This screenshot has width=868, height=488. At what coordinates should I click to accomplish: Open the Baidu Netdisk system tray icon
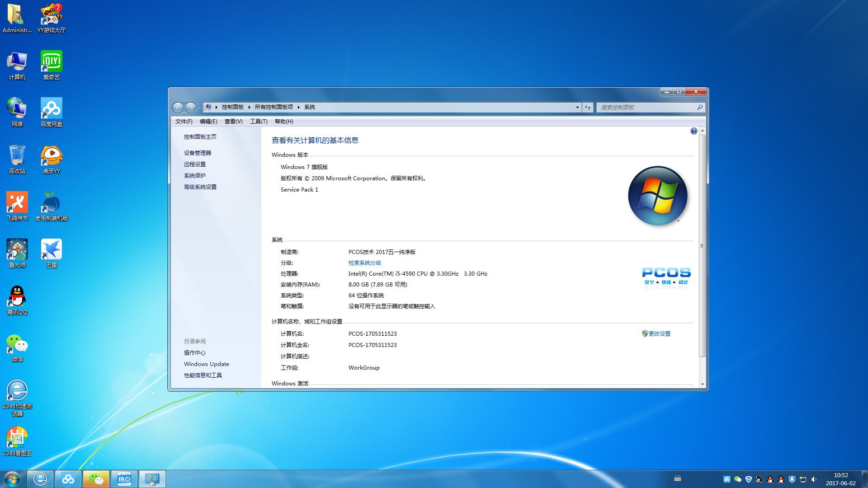pyautogui.click(x=727, y=479)
